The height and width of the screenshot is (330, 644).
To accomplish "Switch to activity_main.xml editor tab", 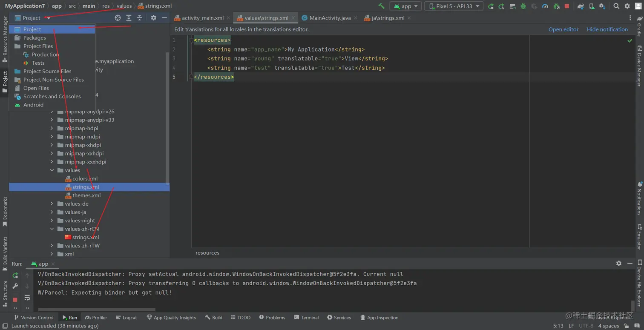I will coord(202,18).
